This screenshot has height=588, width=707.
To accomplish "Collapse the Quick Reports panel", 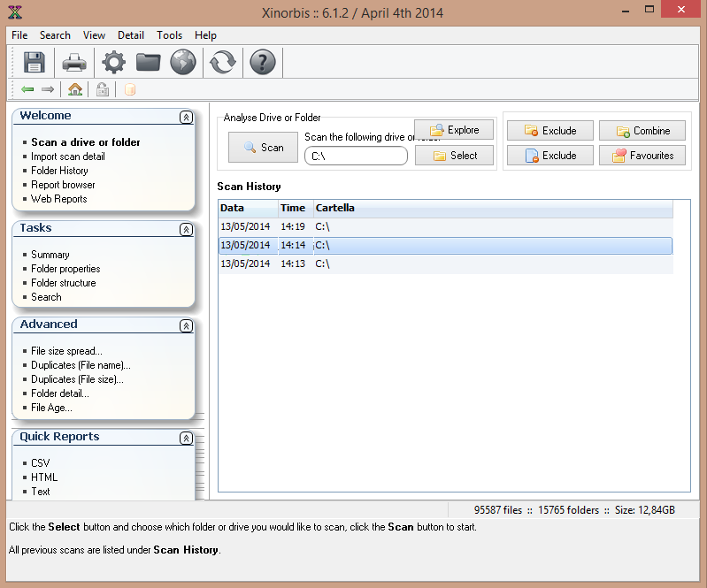I will (186, 438).
